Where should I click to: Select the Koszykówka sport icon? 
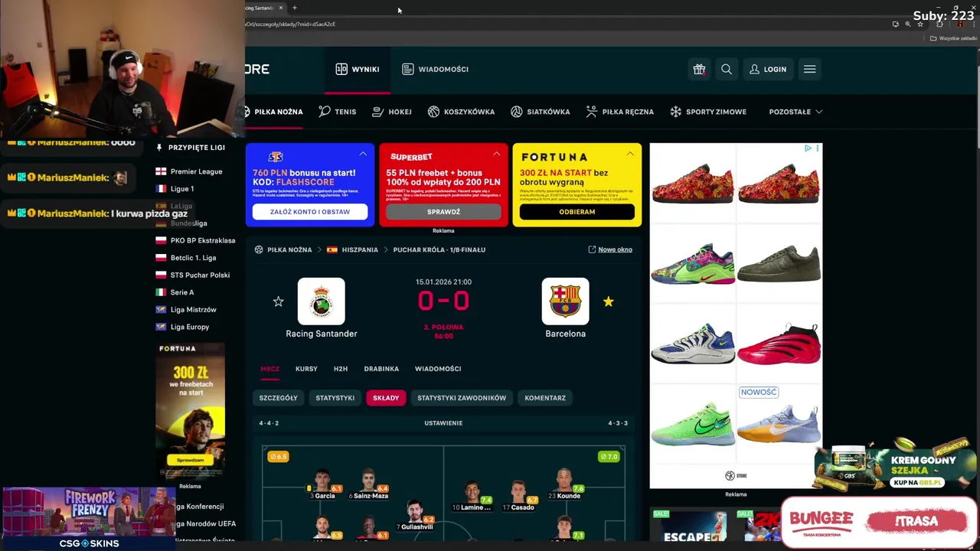[433, 112]
